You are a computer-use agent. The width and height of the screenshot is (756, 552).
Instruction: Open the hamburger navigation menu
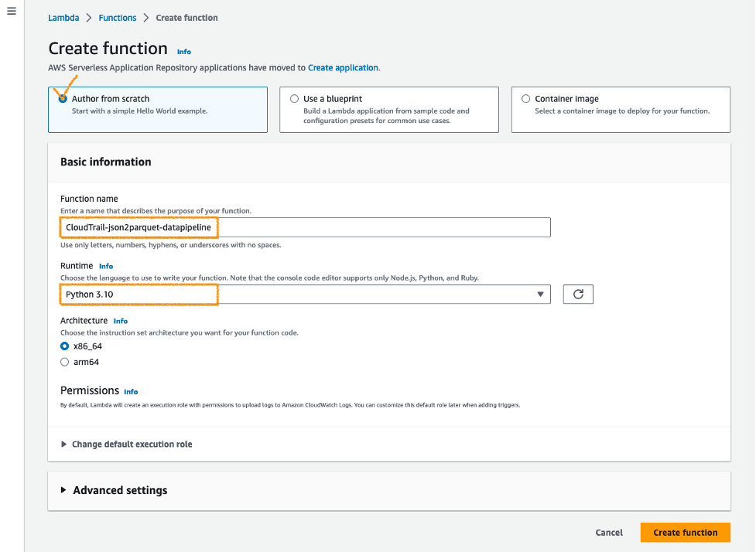[12, 11]
